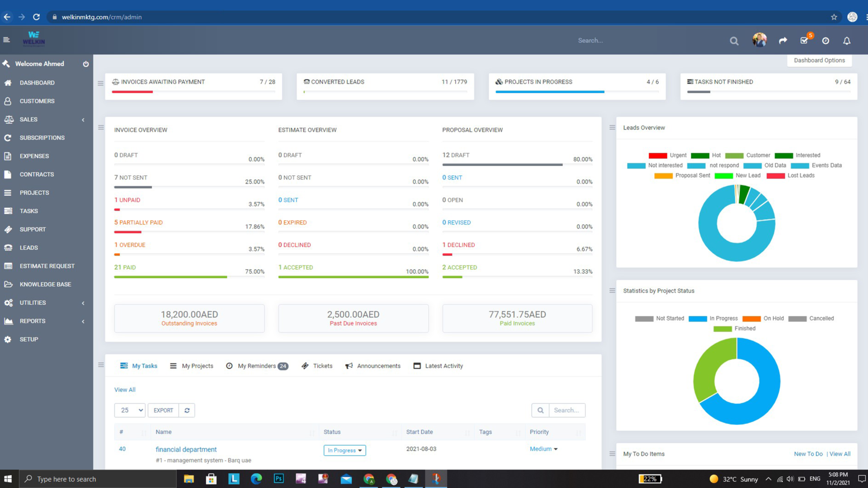The image size is (868, 488).
Task: Click the Converted Leads panel icon
Action: point(307,82)
